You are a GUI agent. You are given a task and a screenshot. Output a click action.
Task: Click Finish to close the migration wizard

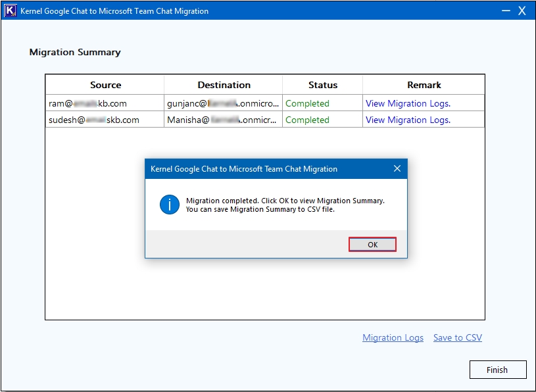click(x=498, y=369)
